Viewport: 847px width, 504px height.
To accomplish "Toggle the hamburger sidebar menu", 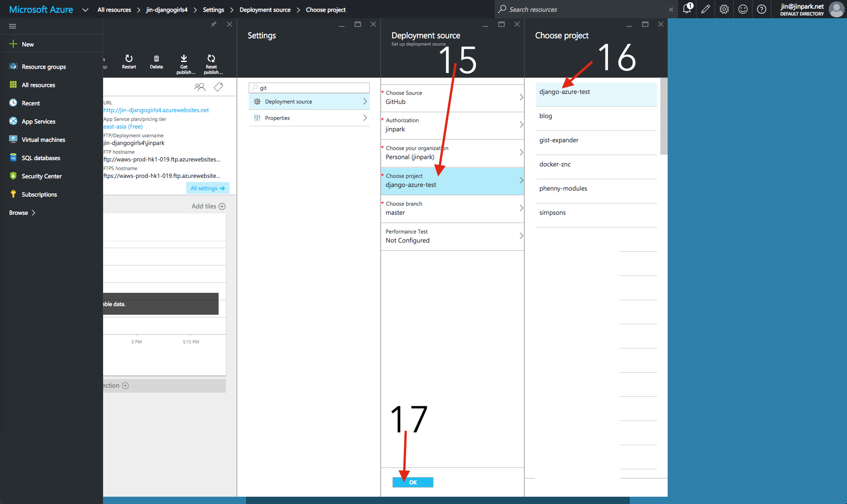I will pos(13,26).
